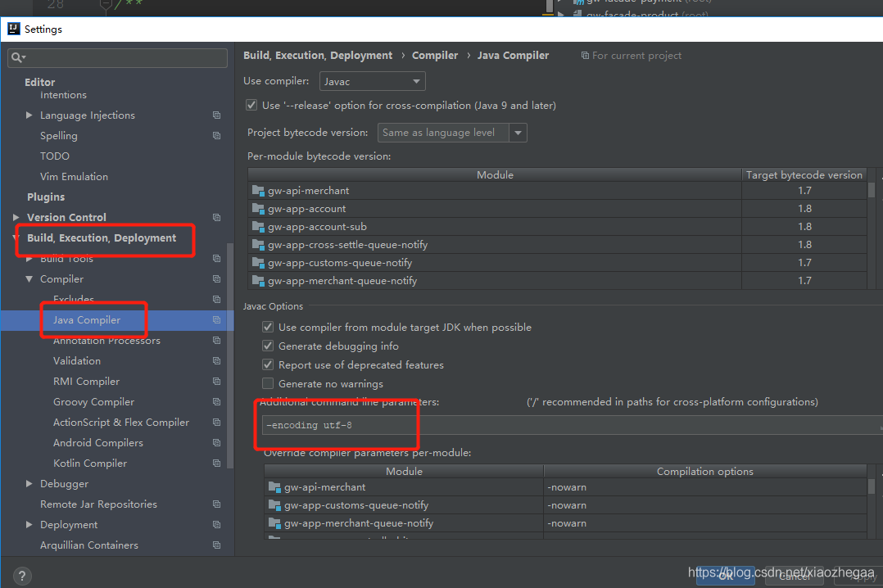The image size is (883, 588).
Task: Click the OK button
Action: click(726, 575)
